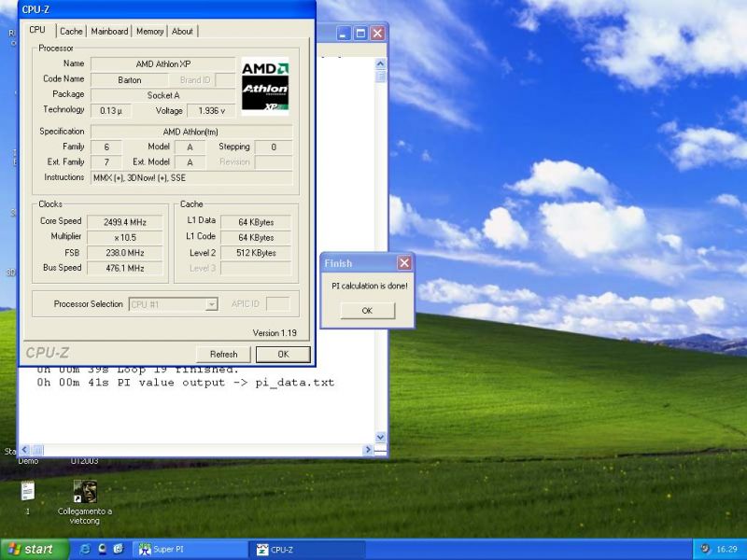Click the "PI calculation is done!" message
This screenshot has height=560, width=747.
370,286
